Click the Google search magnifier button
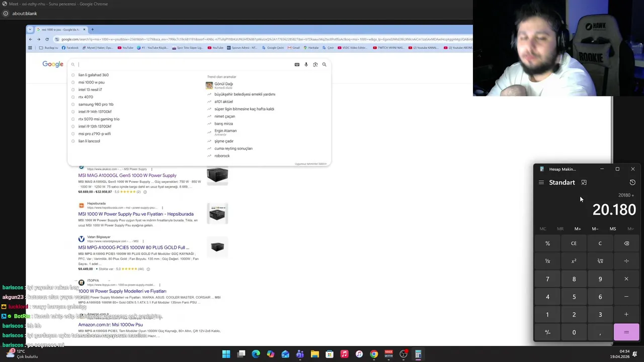Image resolution: width=644 pixels, height=362 pixels. 324,64
